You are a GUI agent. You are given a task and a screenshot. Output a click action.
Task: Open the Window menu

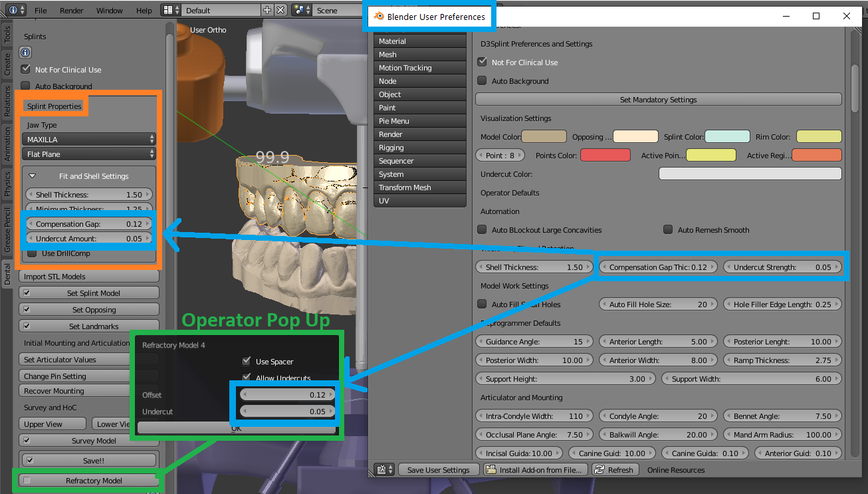110,11
